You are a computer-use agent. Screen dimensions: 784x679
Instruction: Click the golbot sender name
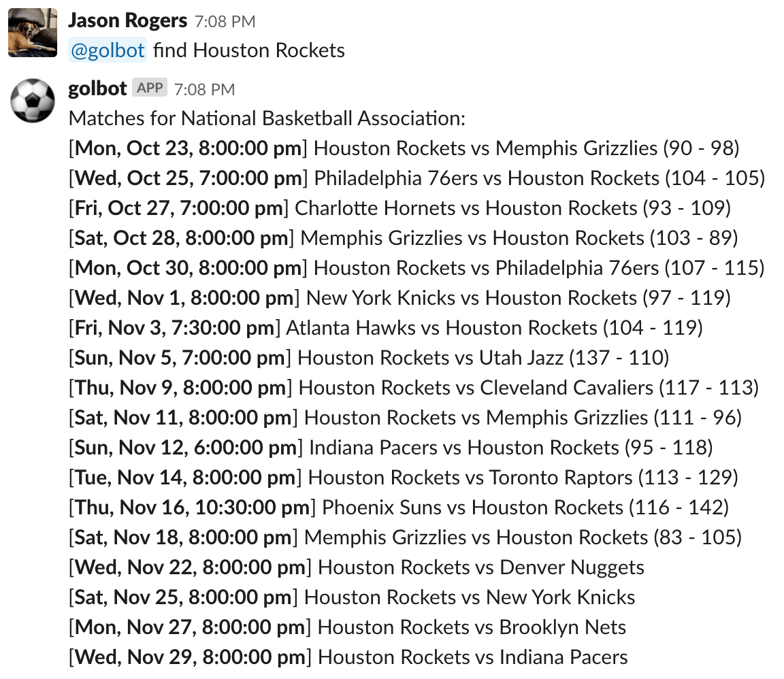98,88
